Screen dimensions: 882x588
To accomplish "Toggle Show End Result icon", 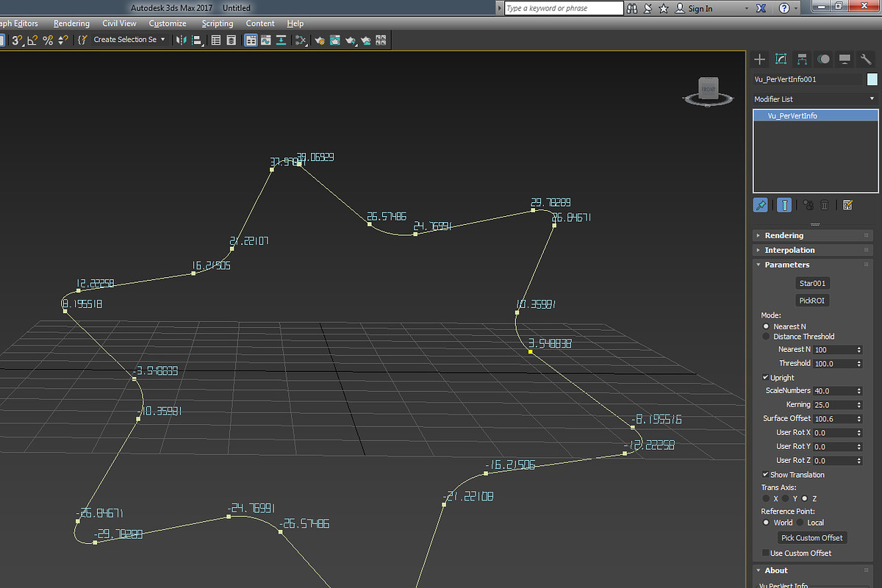I will [x=785, y=205].
